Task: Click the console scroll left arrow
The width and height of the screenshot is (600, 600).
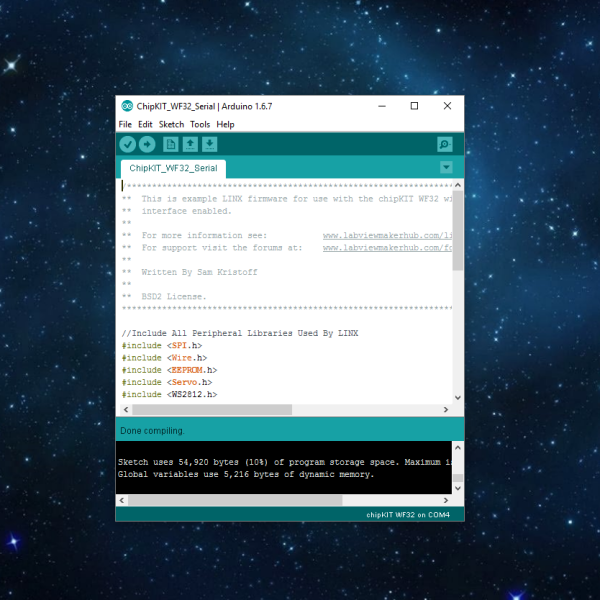Action: [x=122, y=500]
